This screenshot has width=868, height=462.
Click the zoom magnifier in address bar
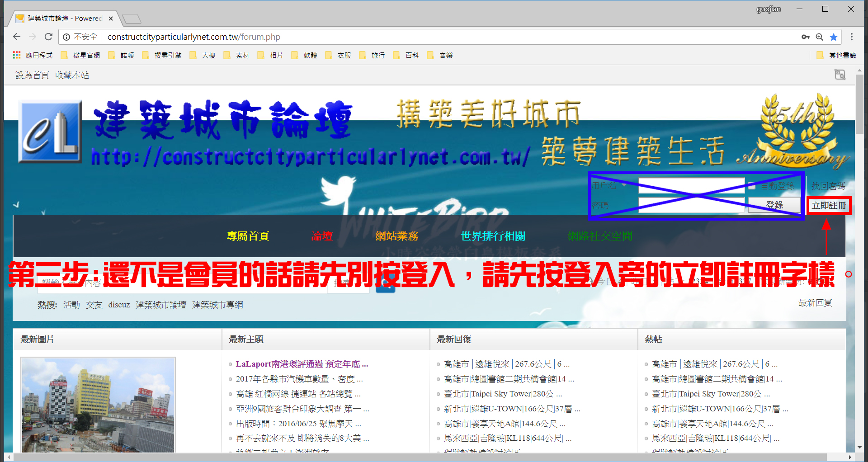coord(819,37)
